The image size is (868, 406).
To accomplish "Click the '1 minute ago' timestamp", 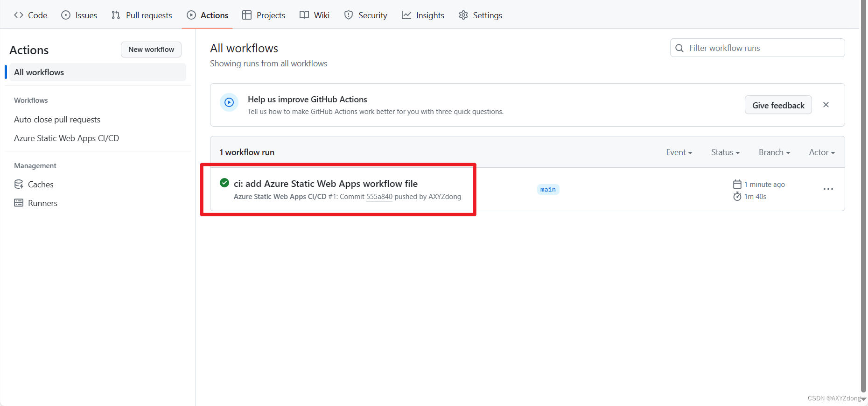I will [x=764, y=185].
